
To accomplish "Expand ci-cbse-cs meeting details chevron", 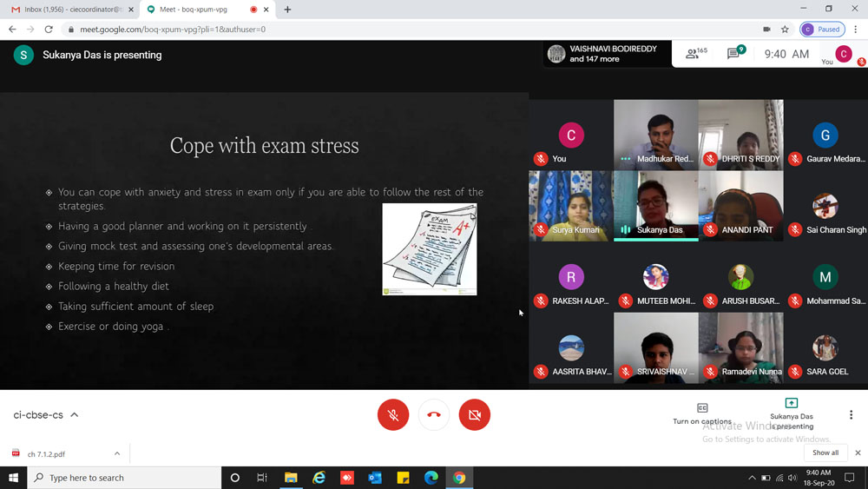I will (x=75, y=415).
